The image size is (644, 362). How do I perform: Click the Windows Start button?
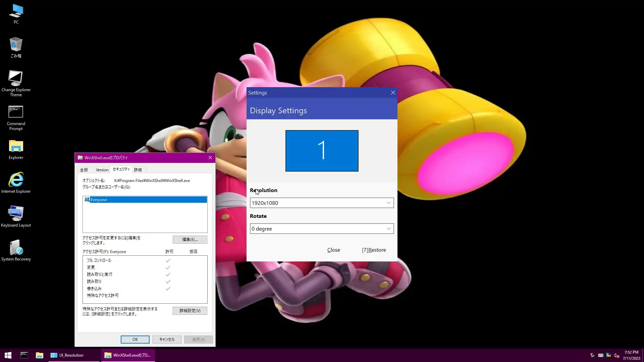tap(8, 355)
